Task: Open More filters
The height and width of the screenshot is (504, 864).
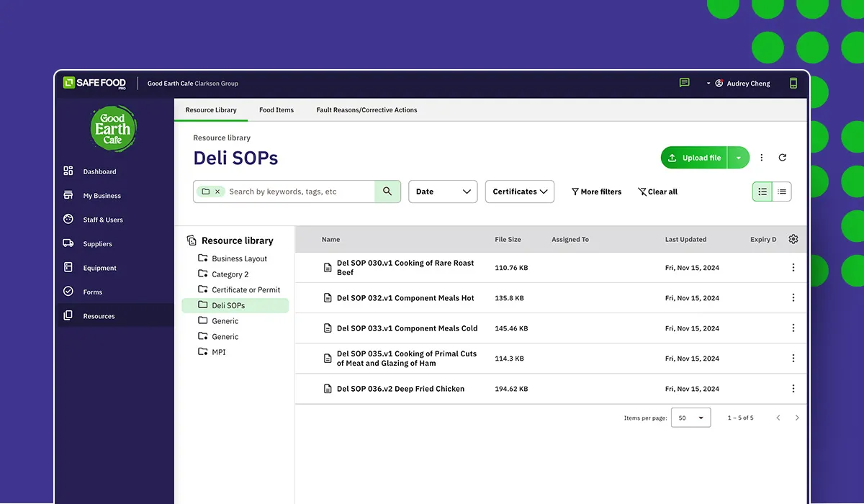Action: [x=596, y=192]
